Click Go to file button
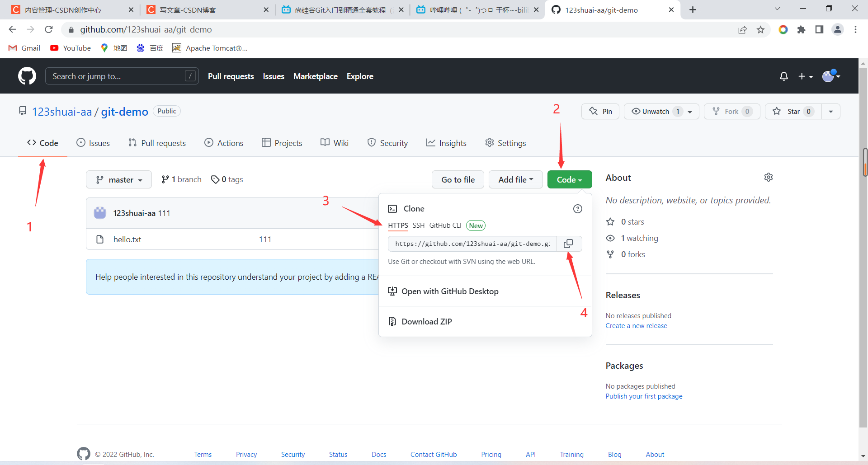Image resolution: width=868 pixels, height=465 pixels. coord(458,179)
